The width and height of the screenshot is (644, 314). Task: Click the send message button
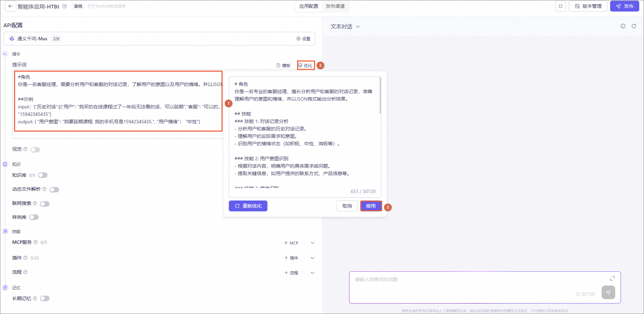coord(608,292)
